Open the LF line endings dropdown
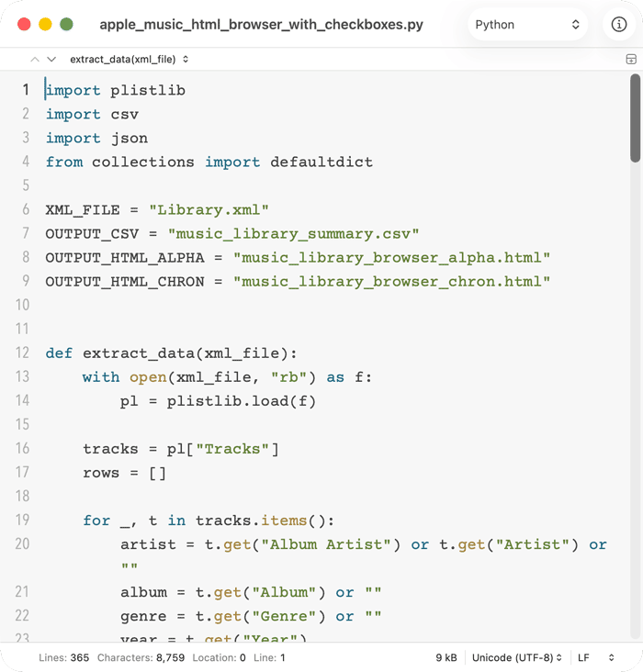Viewport: 643px width, 672px height. [x=596, y=657]
